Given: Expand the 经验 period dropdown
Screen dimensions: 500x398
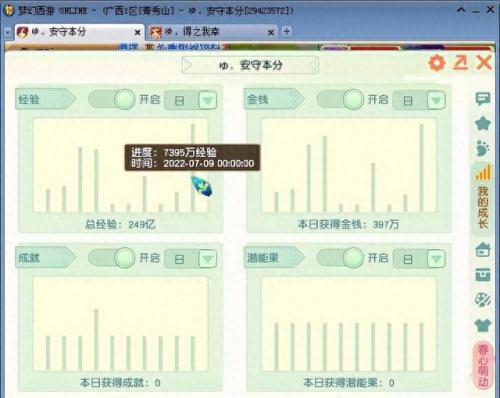Looking at the screenshot, I should tap(208, 100).
